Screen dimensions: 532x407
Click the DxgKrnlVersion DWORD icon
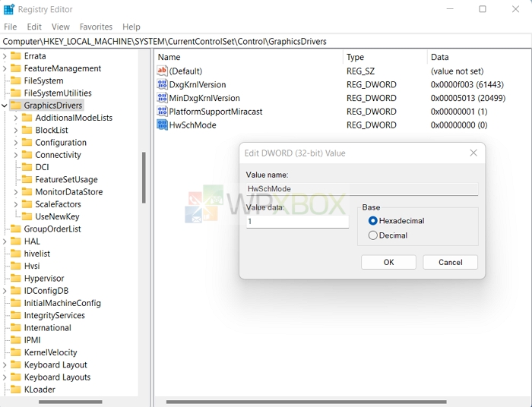(162, 84)
